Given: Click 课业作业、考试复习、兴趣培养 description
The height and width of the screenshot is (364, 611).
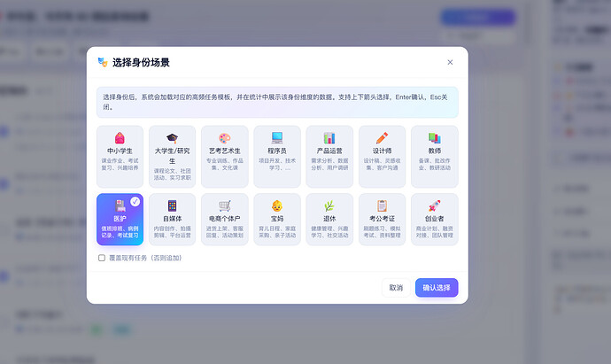Looking at the screenshot, I should [x=120, y=164].
